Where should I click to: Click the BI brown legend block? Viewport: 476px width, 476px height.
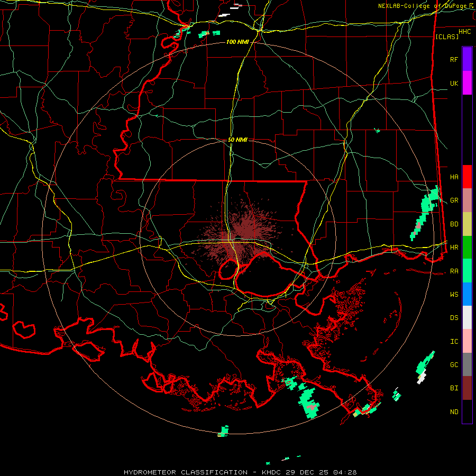(467, 388)
